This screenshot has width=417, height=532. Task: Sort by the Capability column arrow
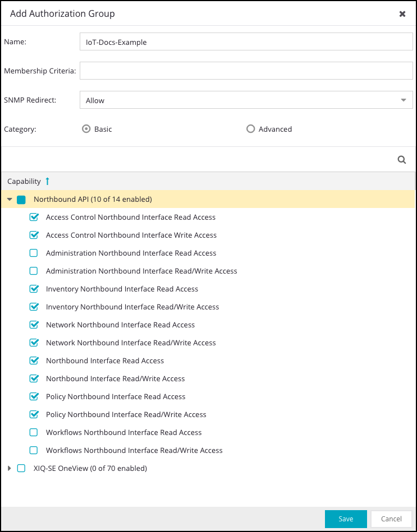48,181
